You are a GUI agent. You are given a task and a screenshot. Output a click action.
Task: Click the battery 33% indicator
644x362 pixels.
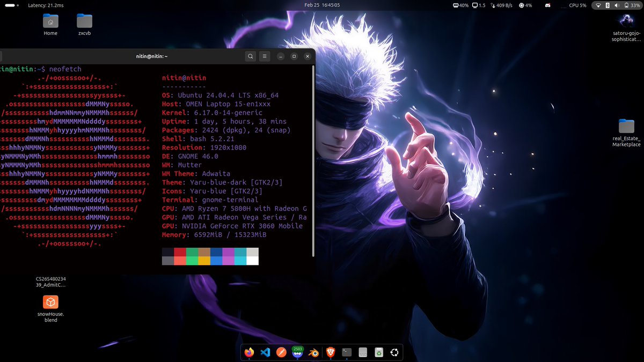[631, 5]
